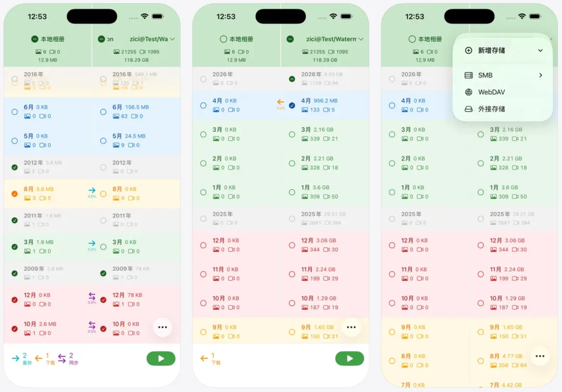This screenshot has height=392, width=562.
Task: Collapse the 新增存储 chevron
Action: click(x=540, y=50)
